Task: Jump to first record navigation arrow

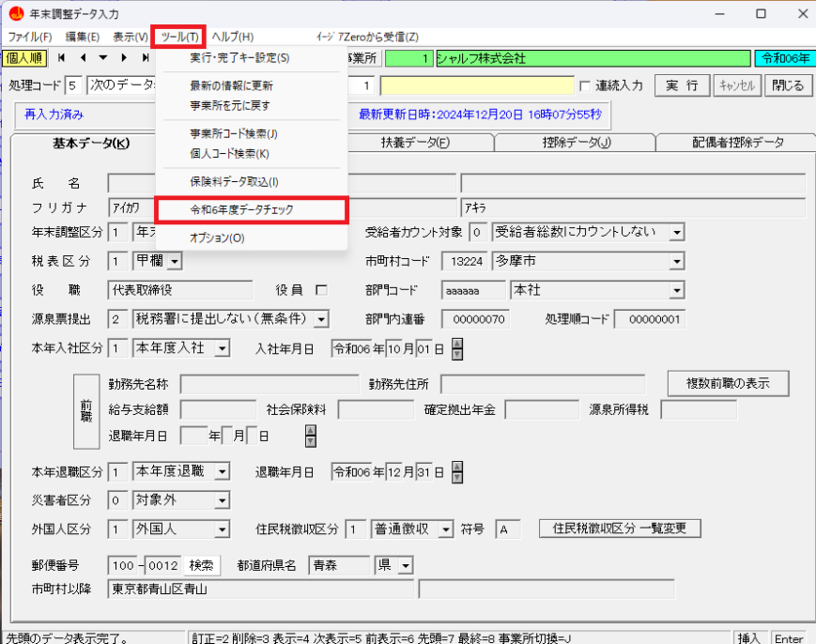Action: 63,58
